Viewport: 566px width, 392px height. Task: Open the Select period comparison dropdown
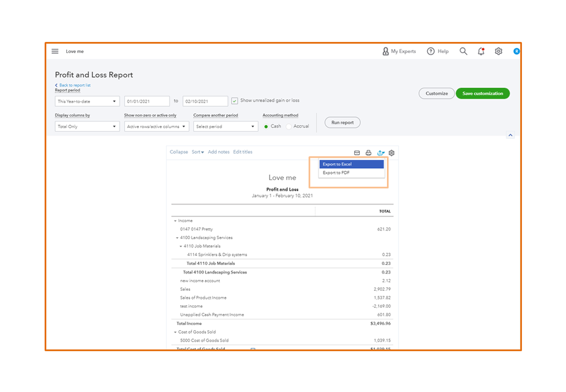coord(225,126)
